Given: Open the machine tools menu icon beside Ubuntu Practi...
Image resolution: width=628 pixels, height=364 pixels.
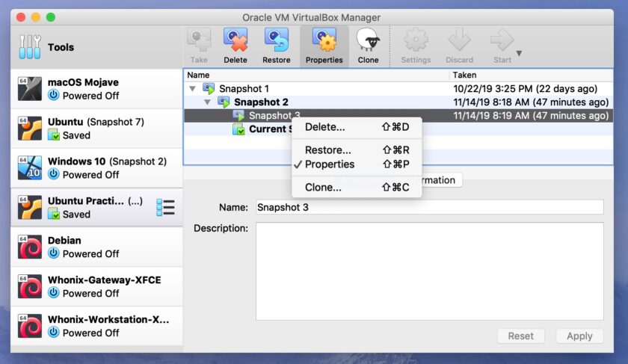Looking at the screenshot, I should tap(165, 208).
